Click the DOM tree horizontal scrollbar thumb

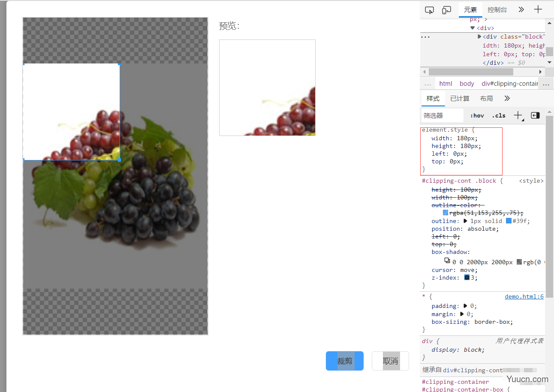(471, 72)
